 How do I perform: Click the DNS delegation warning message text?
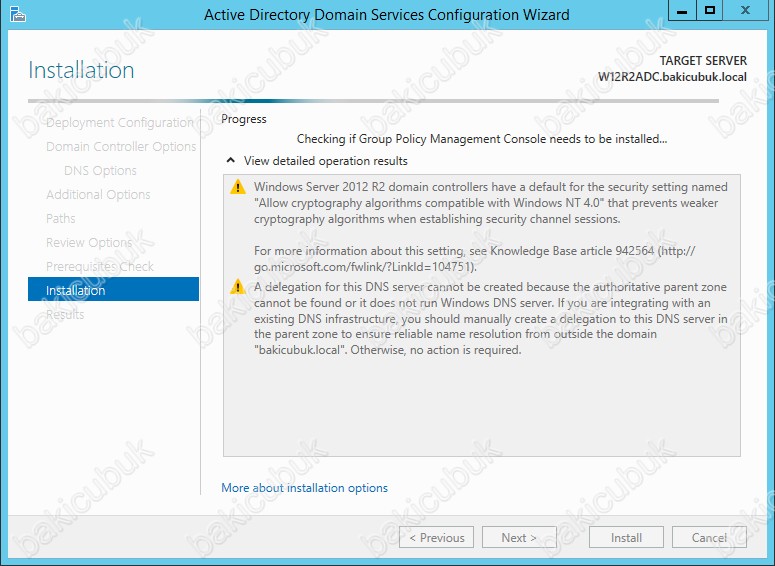tap(491, 318)
